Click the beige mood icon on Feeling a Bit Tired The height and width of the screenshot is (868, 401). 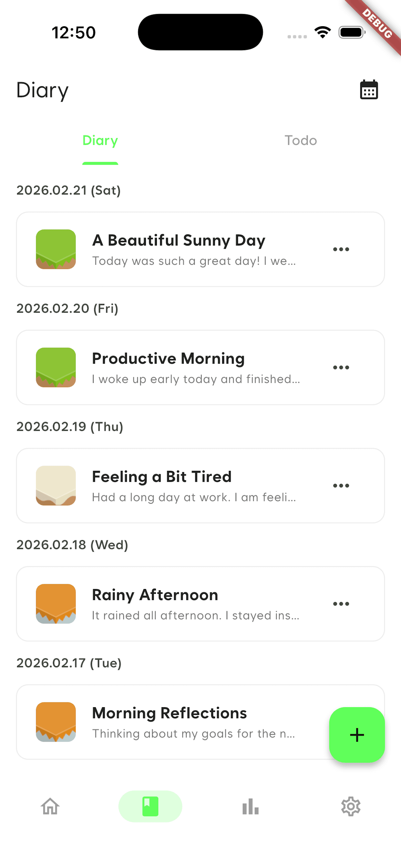pos(56,486)
